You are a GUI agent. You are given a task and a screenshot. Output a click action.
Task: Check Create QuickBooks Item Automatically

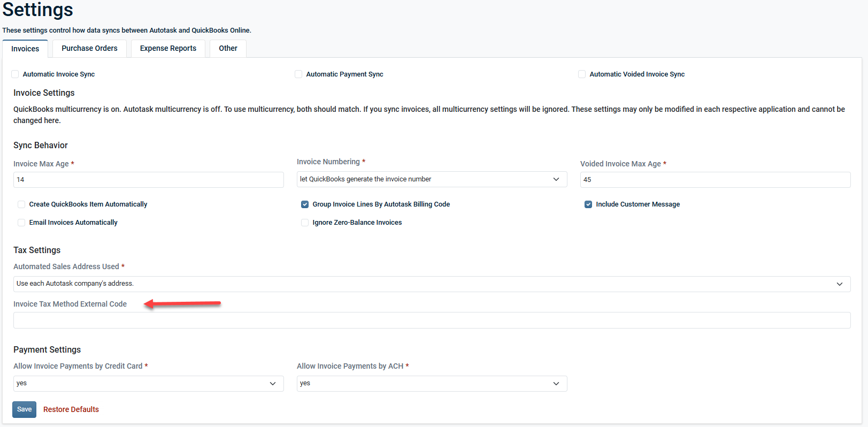coord(21,204)
